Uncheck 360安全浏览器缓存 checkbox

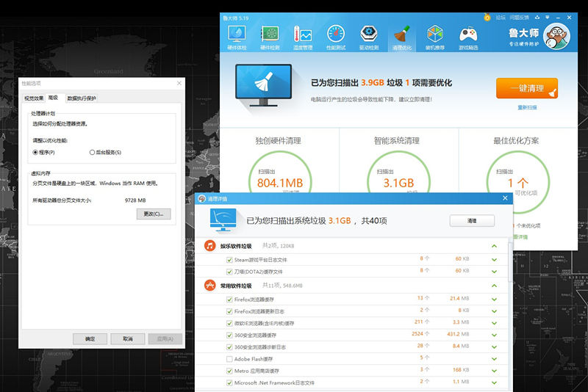229,335
